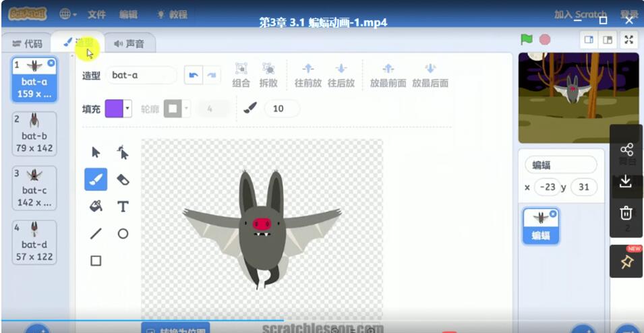Screen dimensions: 644x333
Task: Select the Circle tool
Action: (x=123, y=234)
